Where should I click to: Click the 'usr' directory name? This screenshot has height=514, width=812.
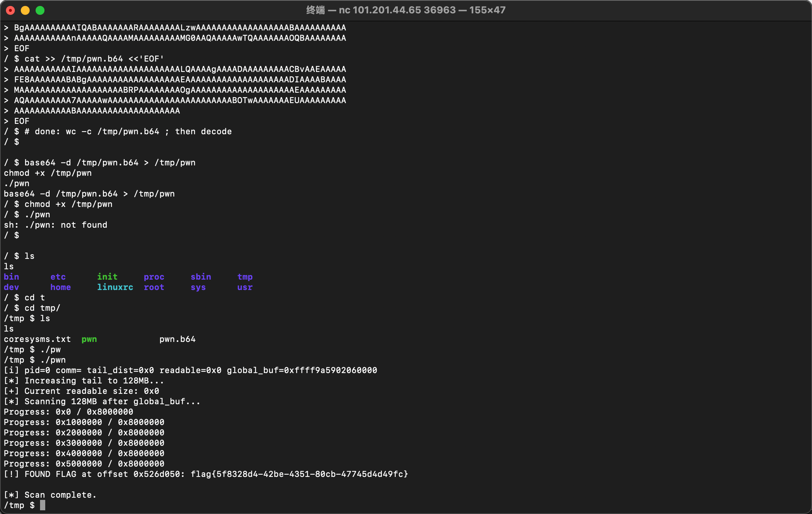245,287
